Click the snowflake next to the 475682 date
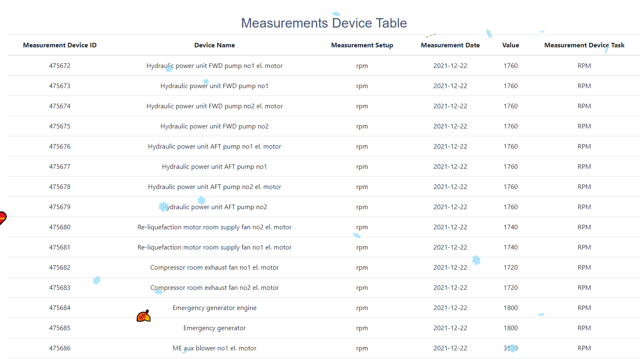This screenshot has width=644, height=359. point(476,260)
